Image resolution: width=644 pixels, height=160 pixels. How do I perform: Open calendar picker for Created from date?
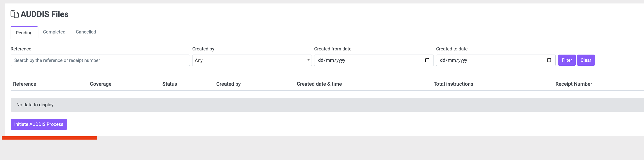pos(427,60)
